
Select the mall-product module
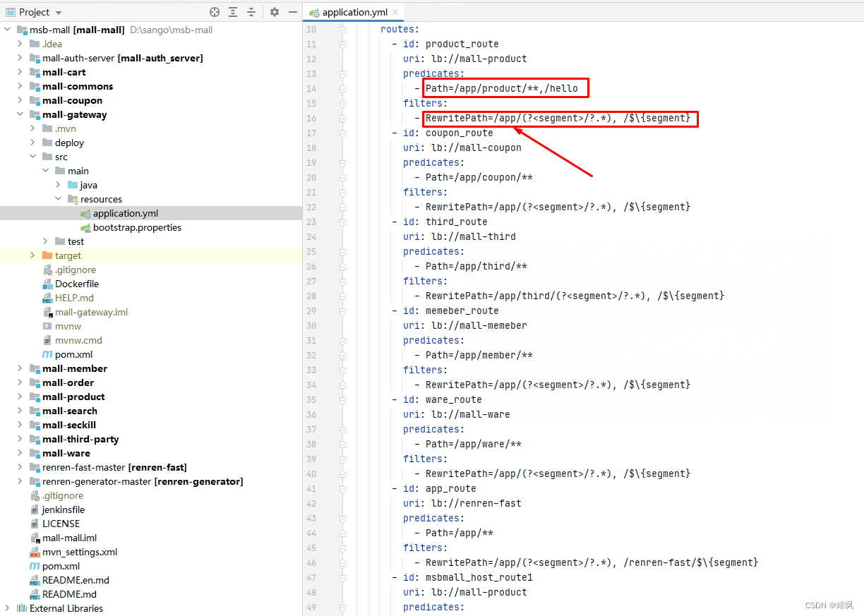73,397
